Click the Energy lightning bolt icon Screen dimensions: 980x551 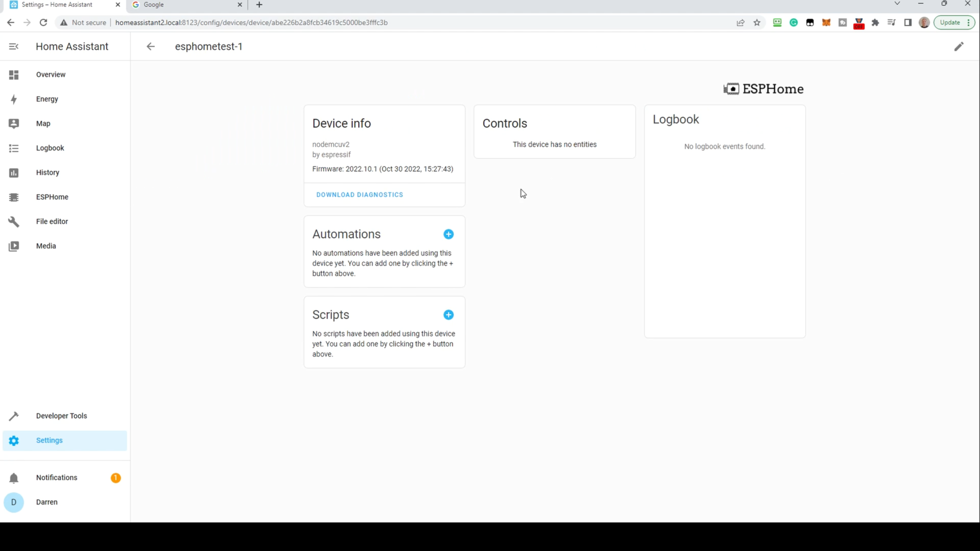[14, 99]
